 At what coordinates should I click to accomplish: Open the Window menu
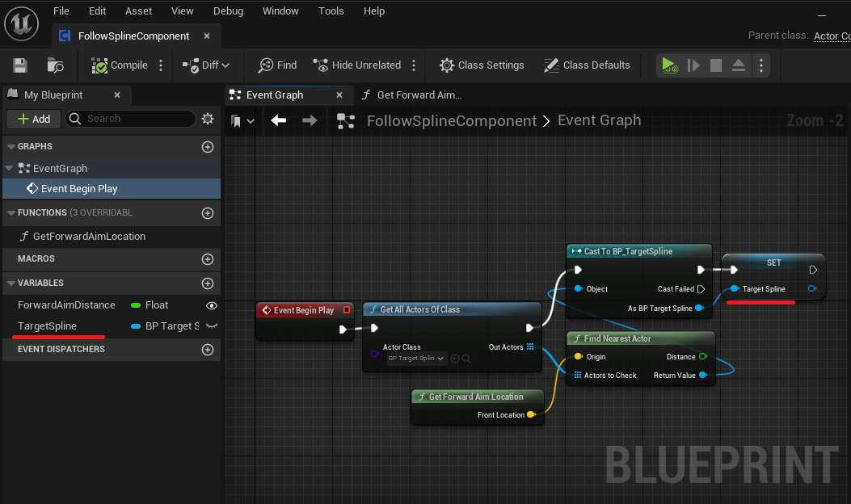pyautogui.click(x=280, y=10)
